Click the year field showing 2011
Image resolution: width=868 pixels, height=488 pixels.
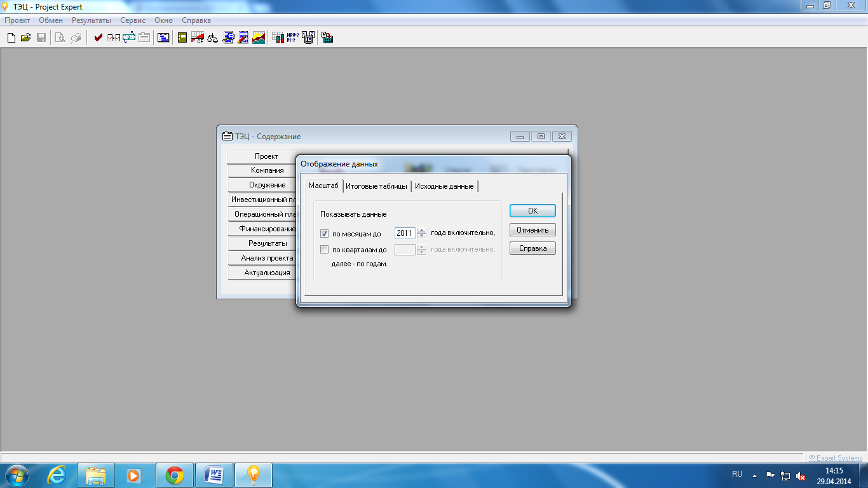point(405,233)
